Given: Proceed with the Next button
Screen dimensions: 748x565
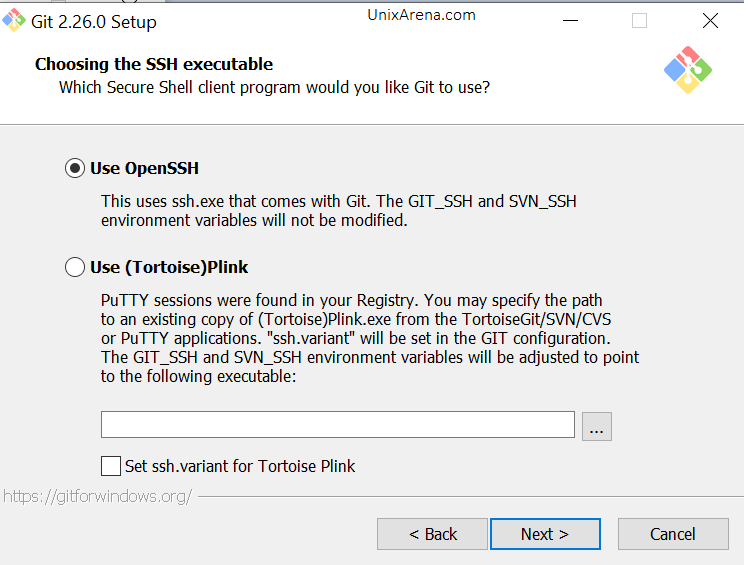Looking at the screenshot, I should click(x=545, y=534).
